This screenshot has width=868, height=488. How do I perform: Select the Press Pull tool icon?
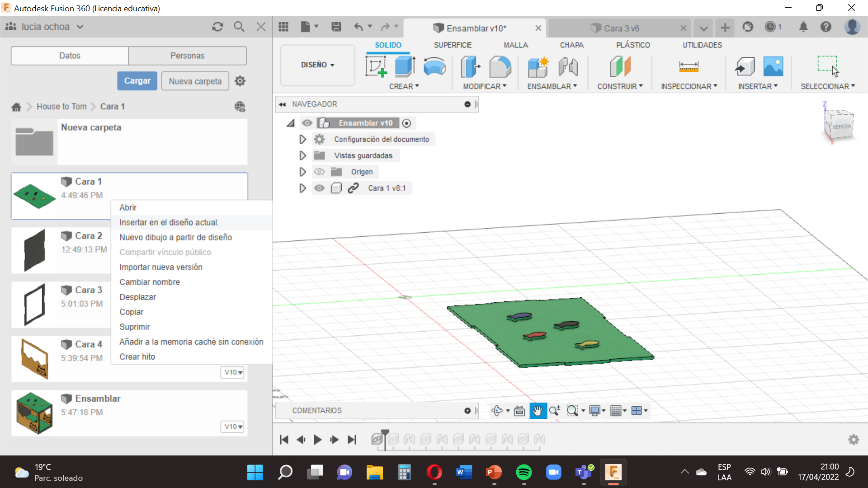[x=470, y=66]
